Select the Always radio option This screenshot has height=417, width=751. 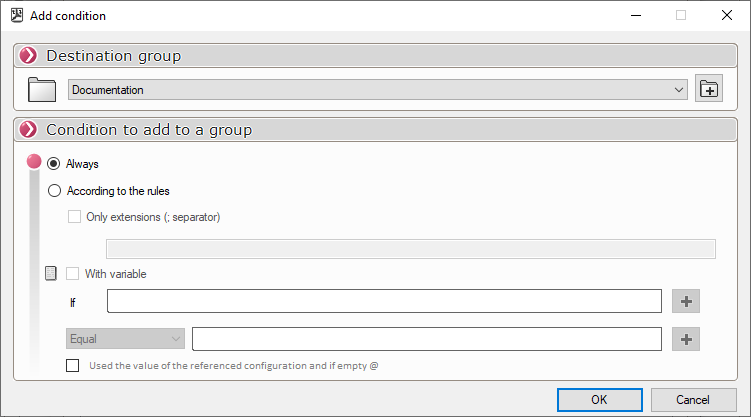click(55, 164)
